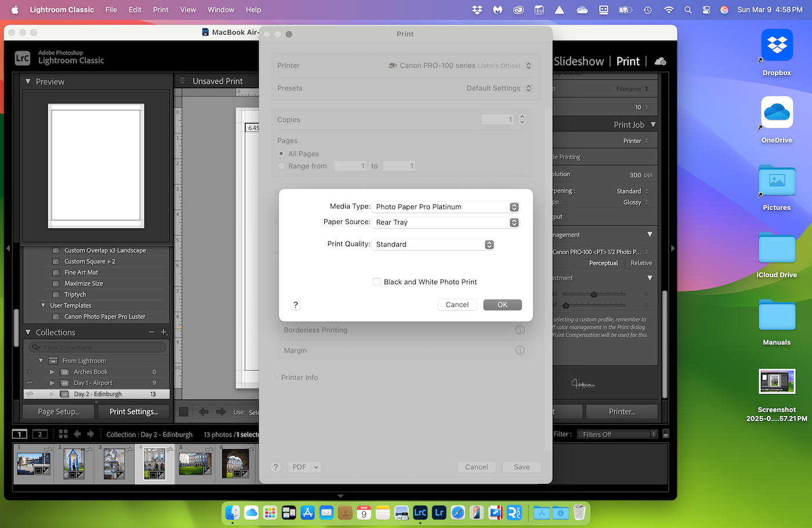
Task: Open the Presets Default Settings popup
Action: click(499, 88)
